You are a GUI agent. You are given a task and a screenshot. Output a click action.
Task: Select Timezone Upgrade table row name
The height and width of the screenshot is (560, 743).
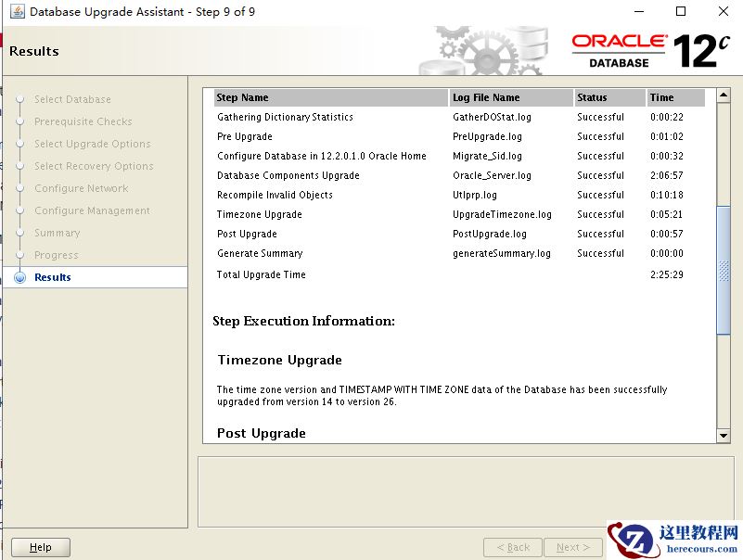[259, 214]
